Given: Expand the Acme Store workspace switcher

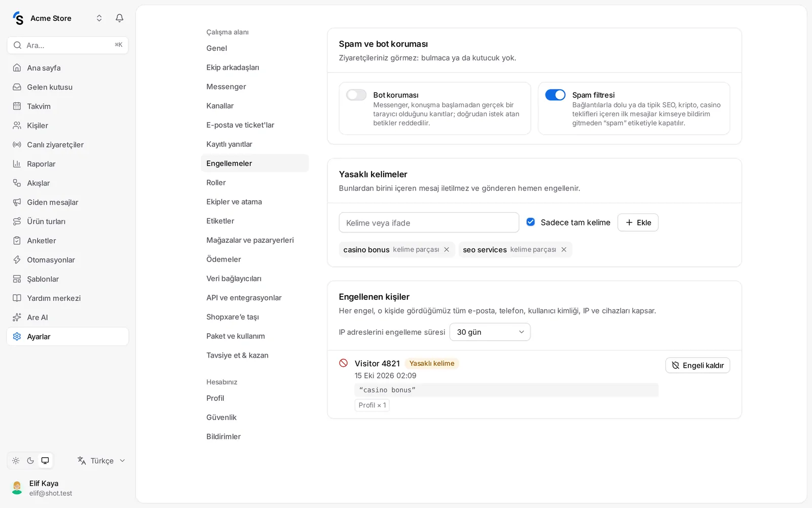Looking at the screenshot, I should click(99, 18).
